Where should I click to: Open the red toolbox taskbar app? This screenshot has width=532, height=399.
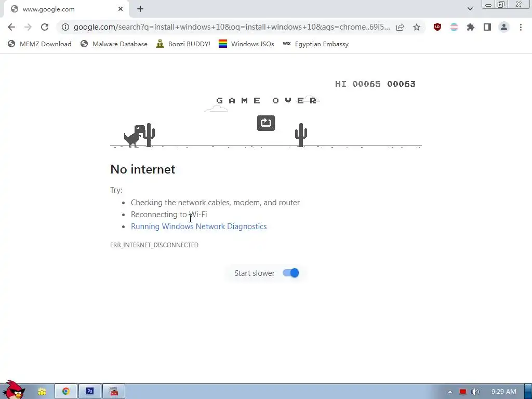[114, 392]
